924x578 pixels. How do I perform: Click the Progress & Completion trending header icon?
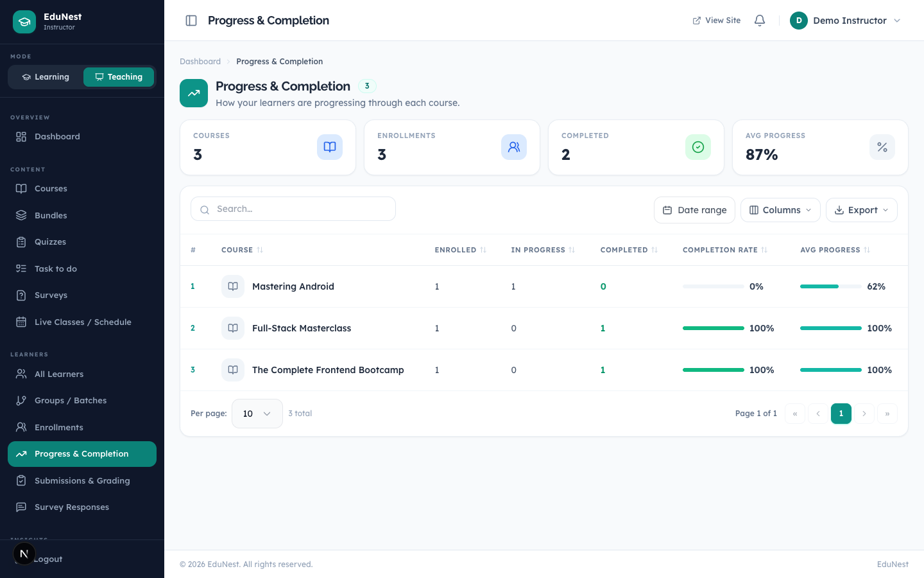(x=194, y=93)
